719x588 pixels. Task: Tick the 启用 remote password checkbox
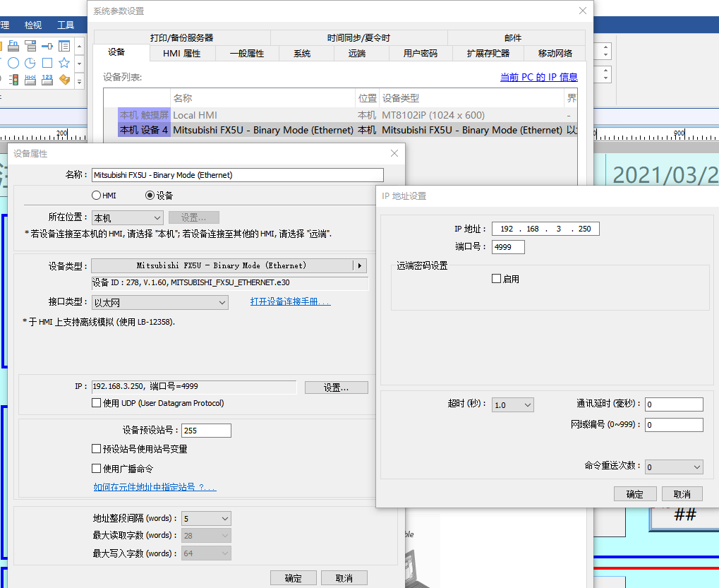coord(496,279)
